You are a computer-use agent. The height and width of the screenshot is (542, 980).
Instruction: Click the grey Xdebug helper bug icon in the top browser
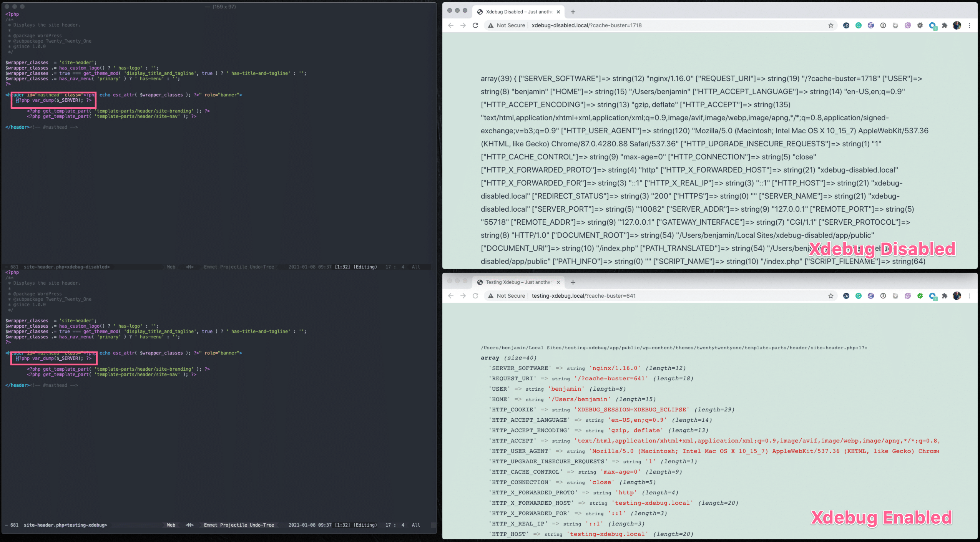tap(920, 25)
